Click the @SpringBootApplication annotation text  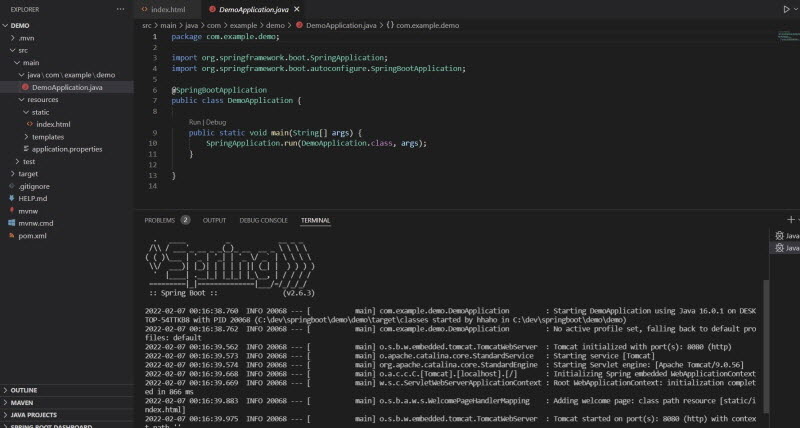tap(219, 90)
